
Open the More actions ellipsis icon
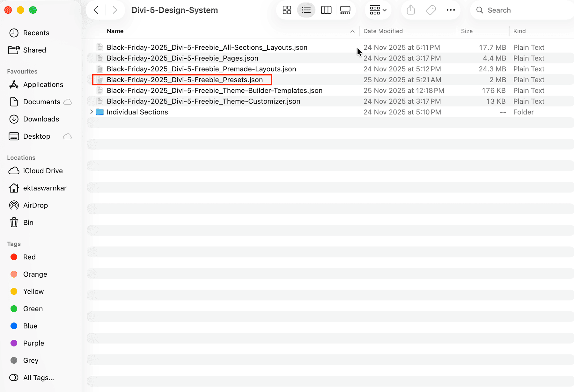(451, 10)
